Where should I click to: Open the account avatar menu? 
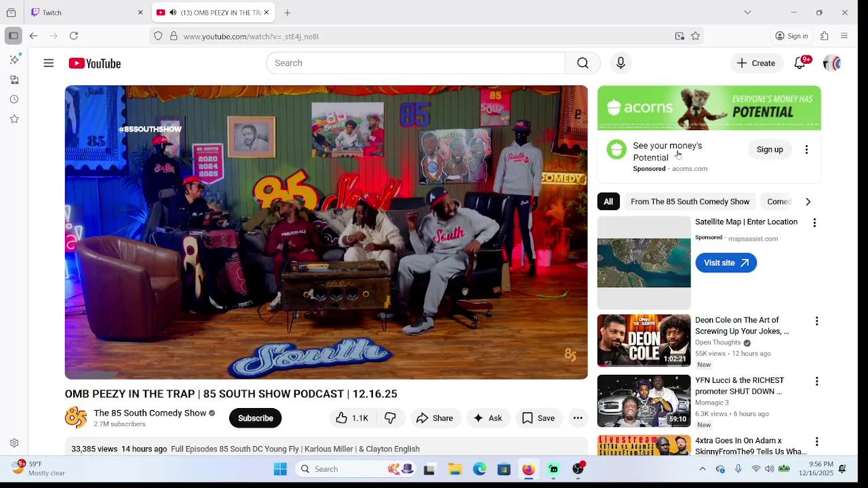pos(832,63)
